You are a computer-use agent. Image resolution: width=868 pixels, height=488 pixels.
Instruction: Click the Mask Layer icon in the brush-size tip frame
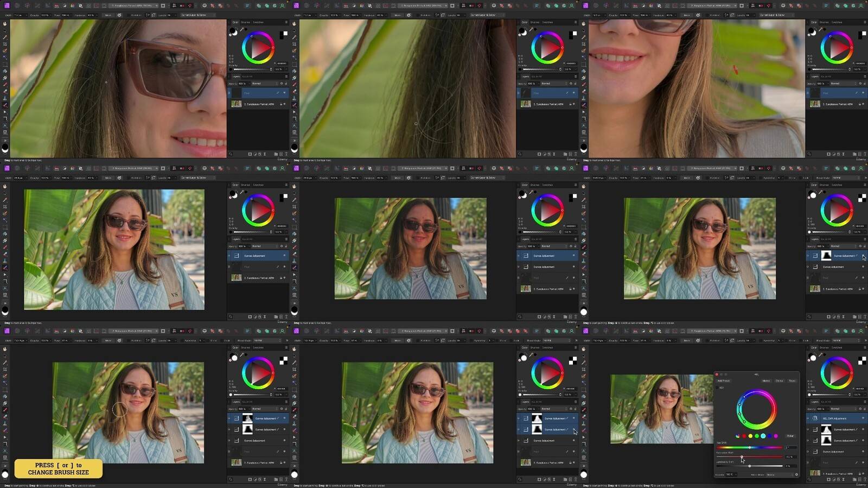tap(250, 479)
